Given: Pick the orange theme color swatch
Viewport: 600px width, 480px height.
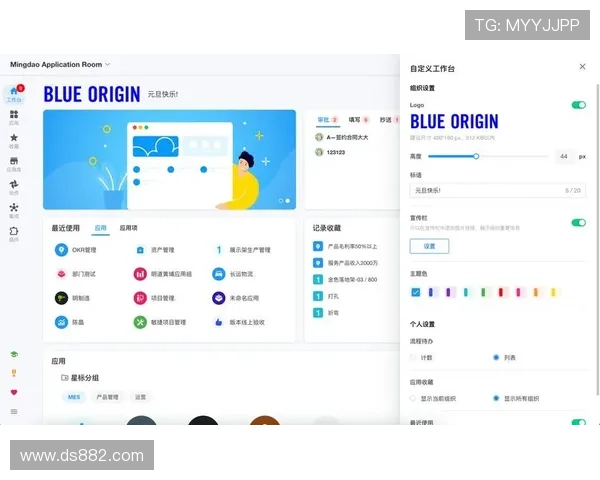Looking at the screenshot, I should tap(536, 292).
